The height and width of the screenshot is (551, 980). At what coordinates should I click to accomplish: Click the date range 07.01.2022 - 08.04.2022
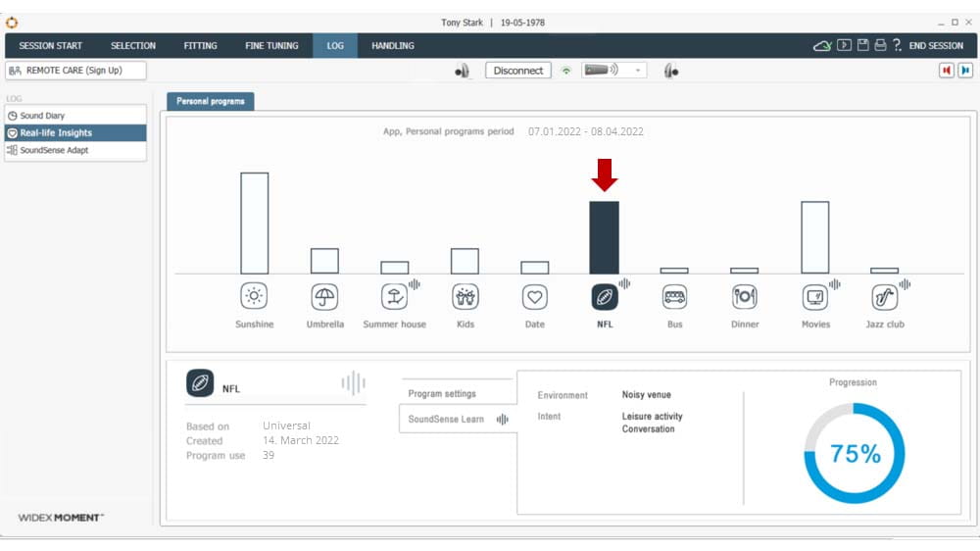pos(586,131)
